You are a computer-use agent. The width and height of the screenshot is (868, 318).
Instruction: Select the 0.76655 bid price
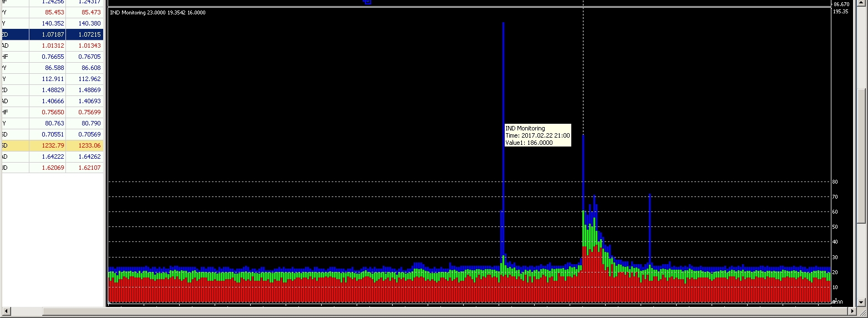(x=47, y=57)
